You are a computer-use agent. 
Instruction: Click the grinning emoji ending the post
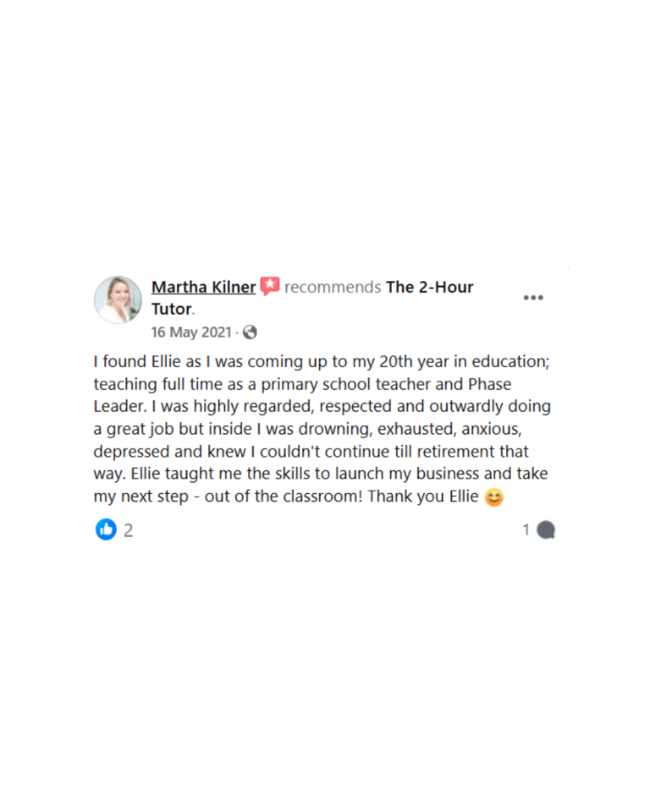496,497
